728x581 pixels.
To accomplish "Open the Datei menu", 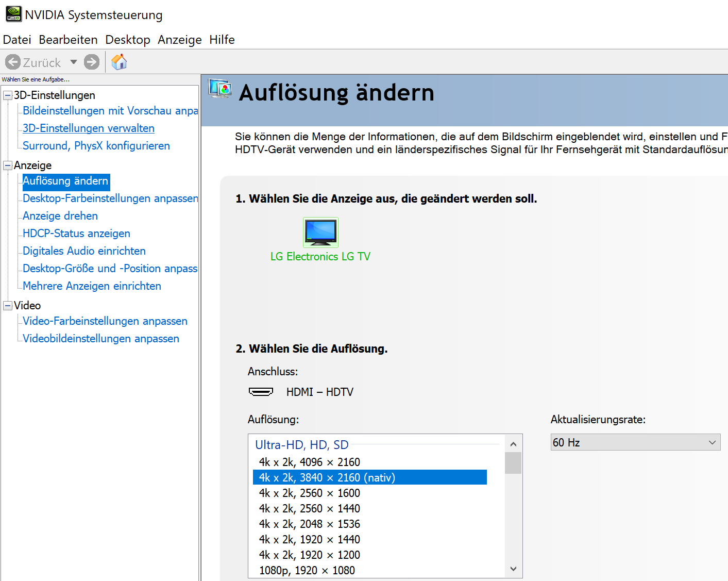I will point(17,40).
